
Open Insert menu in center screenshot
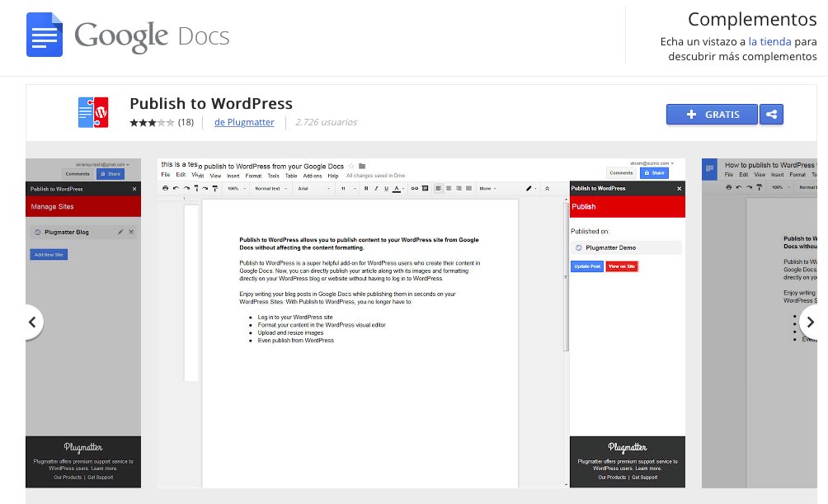point(233,176)
